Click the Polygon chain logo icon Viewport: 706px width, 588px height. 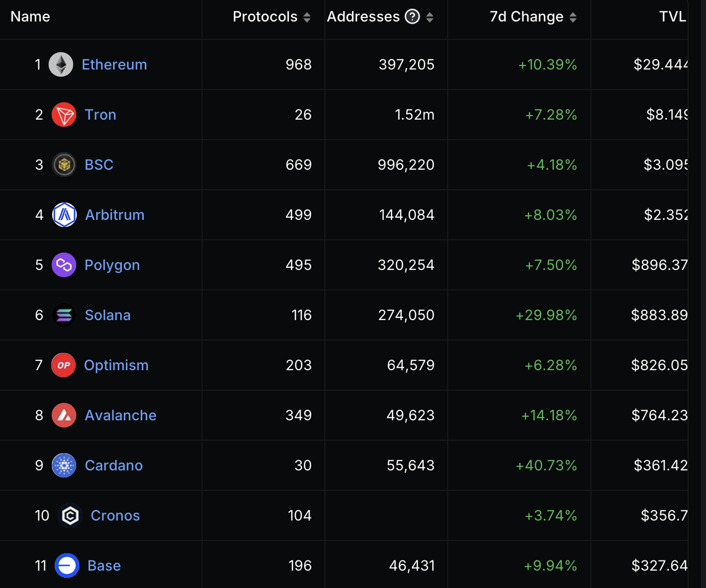click(x=64, y=265)
